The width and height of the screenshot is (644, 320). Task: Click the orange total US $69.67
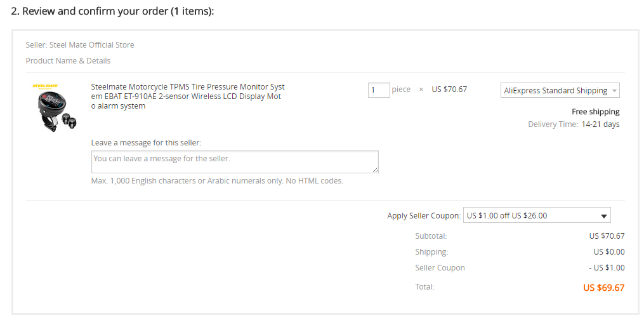603,288
